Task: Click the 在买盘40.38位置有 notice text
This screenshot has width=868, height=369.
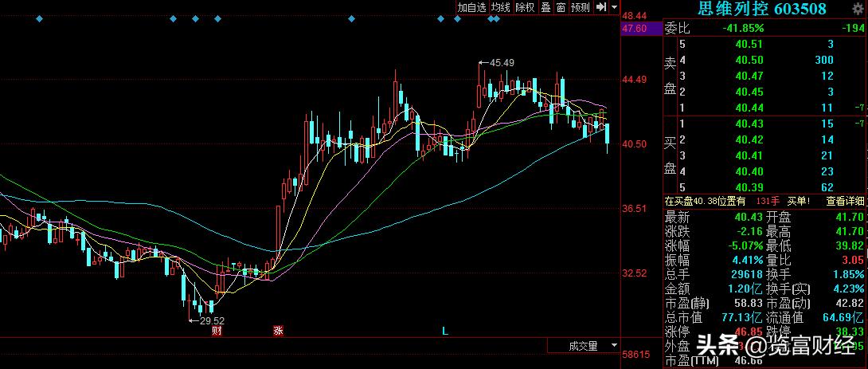Action: point(706,201)
